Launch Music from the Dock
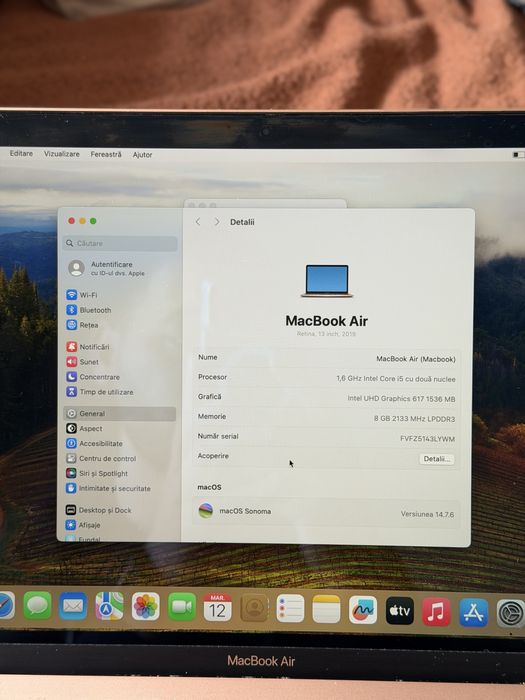 tap(436, 612)
